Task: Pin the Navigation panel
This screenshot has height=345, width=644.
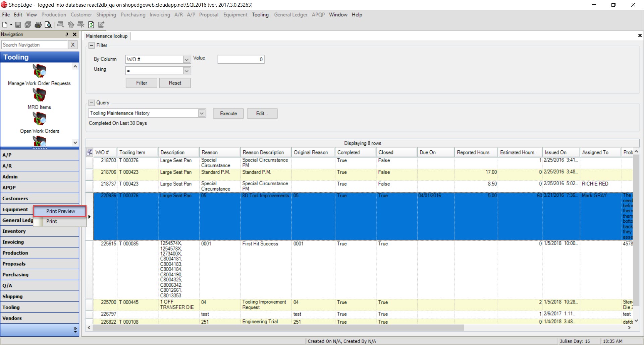Action: coord(67,34)
